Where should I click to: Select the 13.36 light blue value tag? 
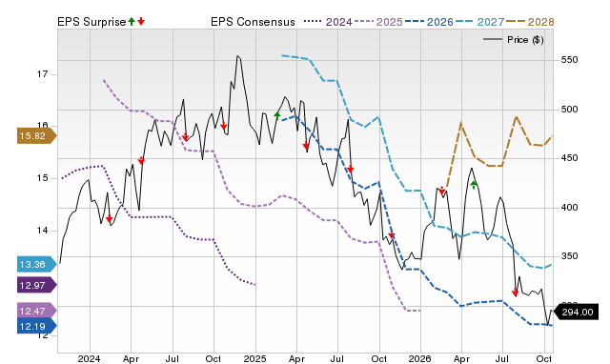click(x=37, y=265)
